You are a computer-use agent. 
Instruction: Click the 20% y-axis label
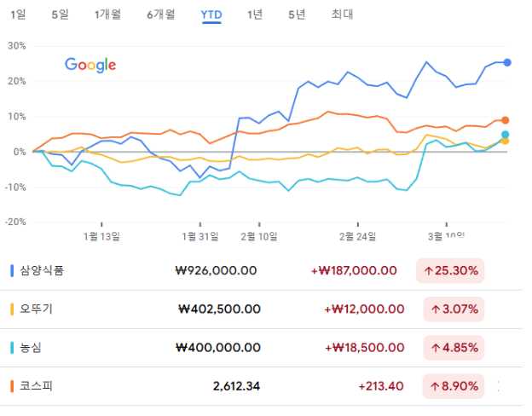17,81
